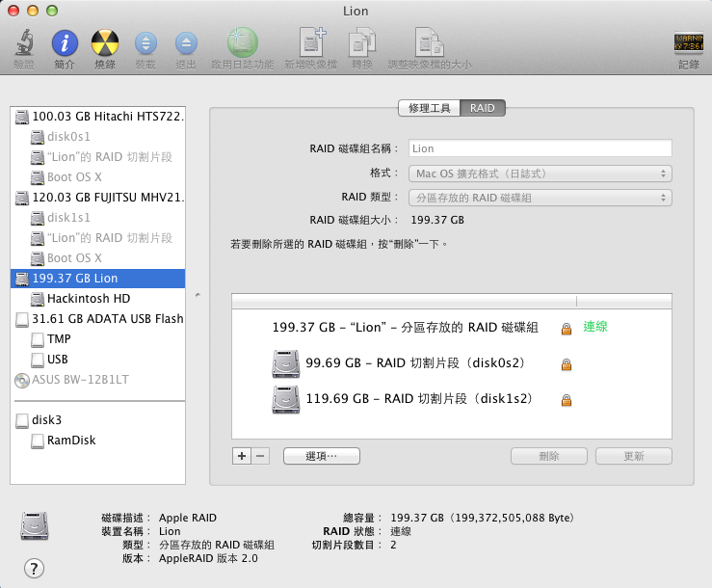Select the 119.69 GB disk1s2 RAID slice
Image resolution: width=712 pixels, height=588 pixels.
click(x=451, y=399)
